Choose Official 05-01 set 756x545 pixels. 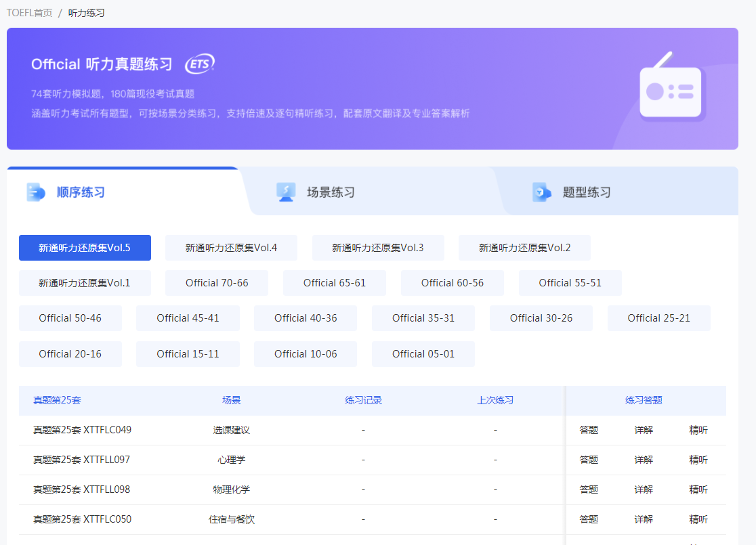(423, 353)
